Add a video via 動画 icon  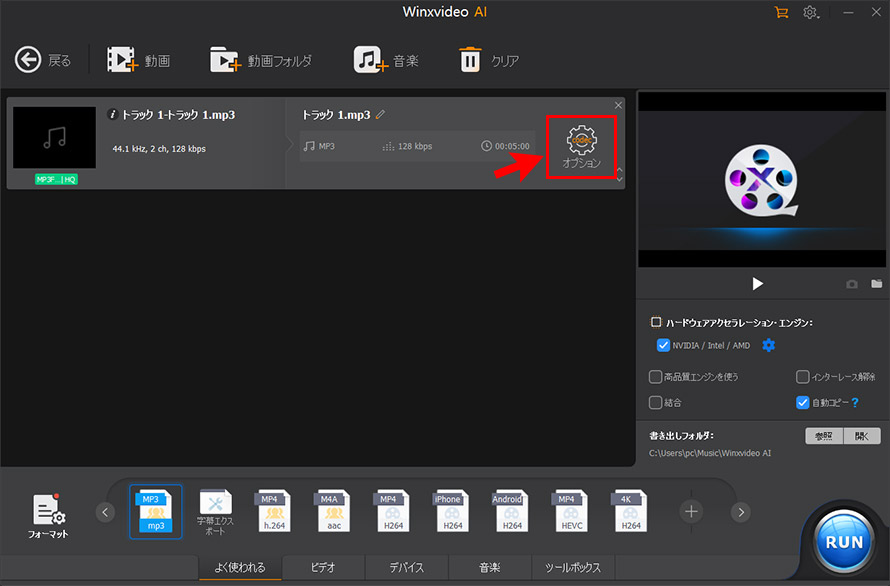tap(138, 60)
